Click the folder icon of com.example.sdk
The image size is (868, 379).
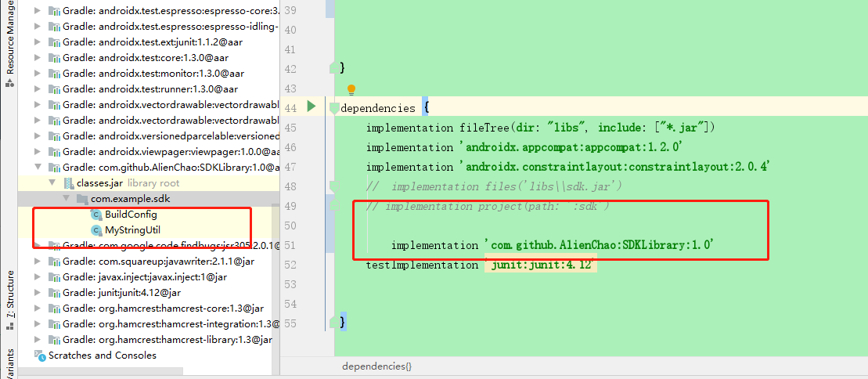[82, 198]
